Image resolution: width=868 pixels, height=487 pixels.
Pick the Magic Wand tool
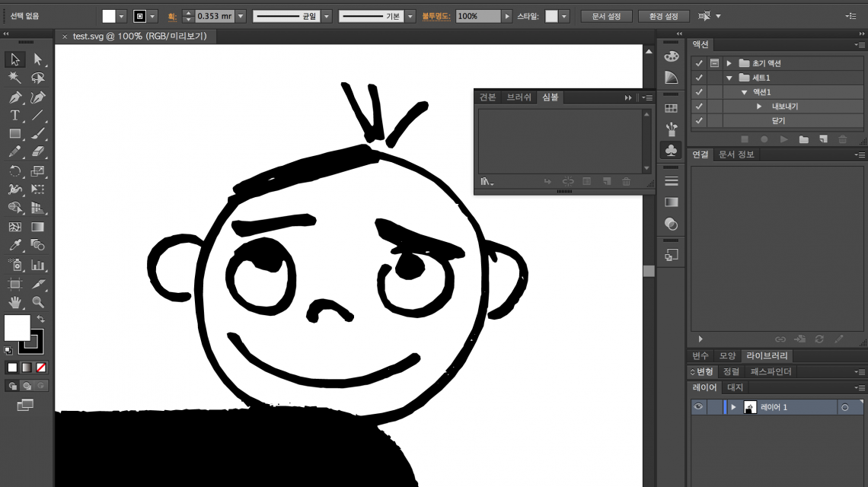tap(14, 78)
